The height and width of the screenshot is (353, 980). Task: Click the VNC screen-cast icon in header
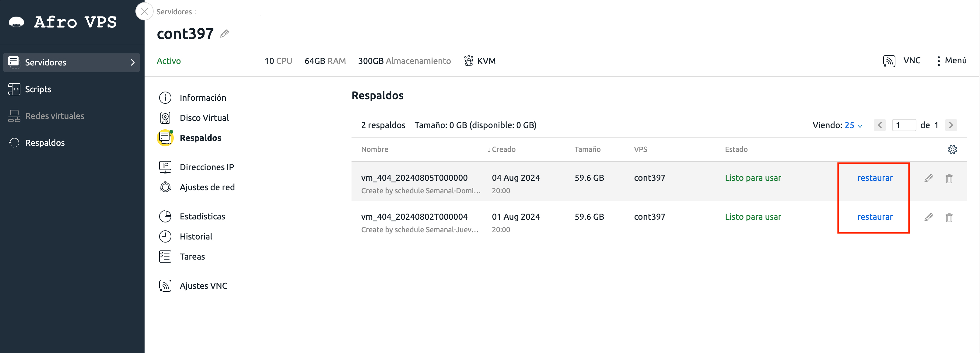point(889,61)
